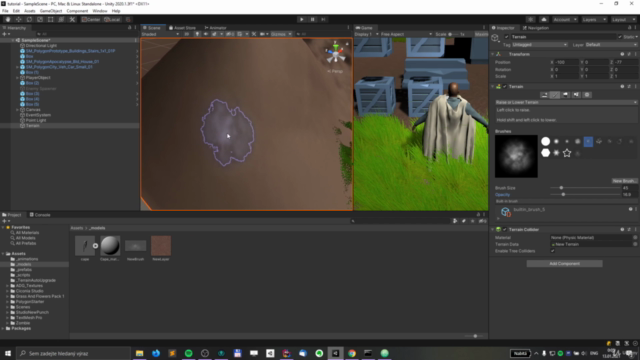Choose the solid round brush
This screenshot has width=640, height=360.
[545, 141]
